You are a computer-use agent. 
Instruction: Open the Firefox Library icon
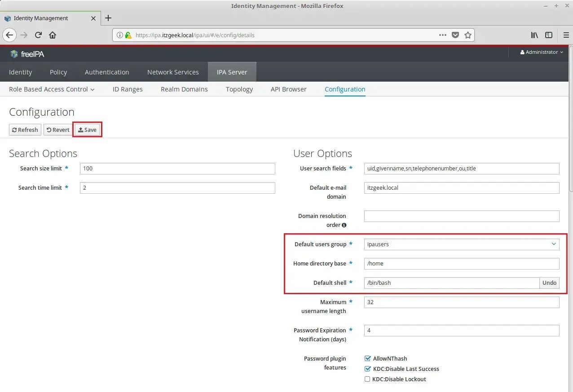point(534,35)
